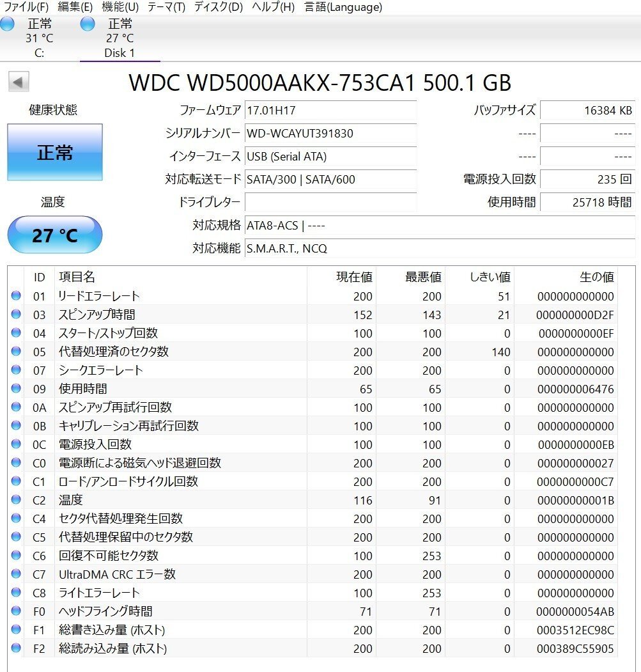
Task: Open the 編集(E) menu
Action: pyautogui.click(x=75, y=7)
